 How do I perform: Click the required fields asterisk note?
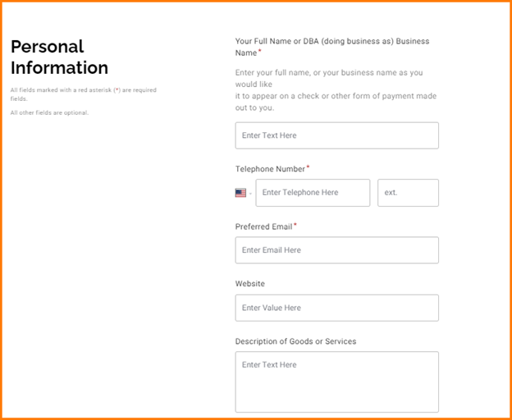(82, 94)
